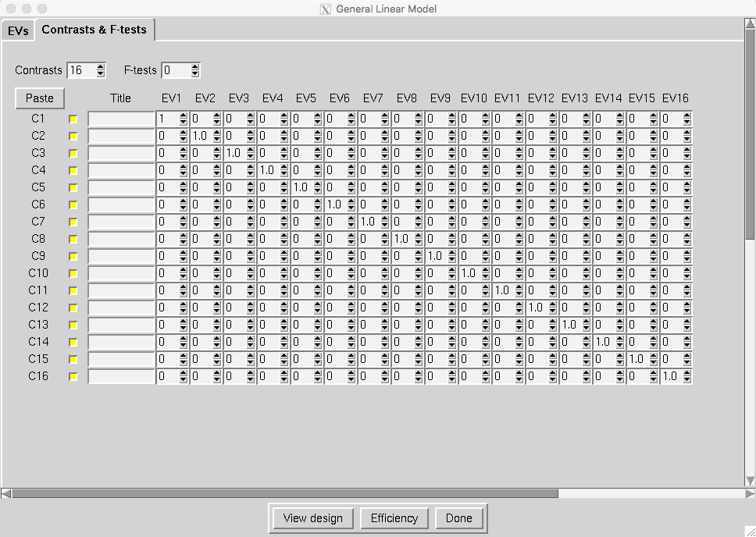
Task: Click C2 EV2 value 1.0
Action: pyautogui.click(x=201, y=137)
